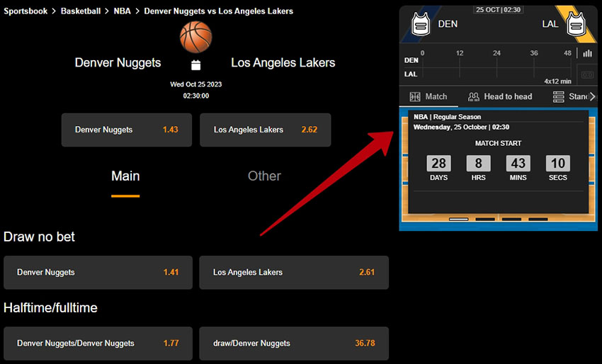Switch to the Match tab
The height and width of the screenshot is (364, 602).
(428, 96)
